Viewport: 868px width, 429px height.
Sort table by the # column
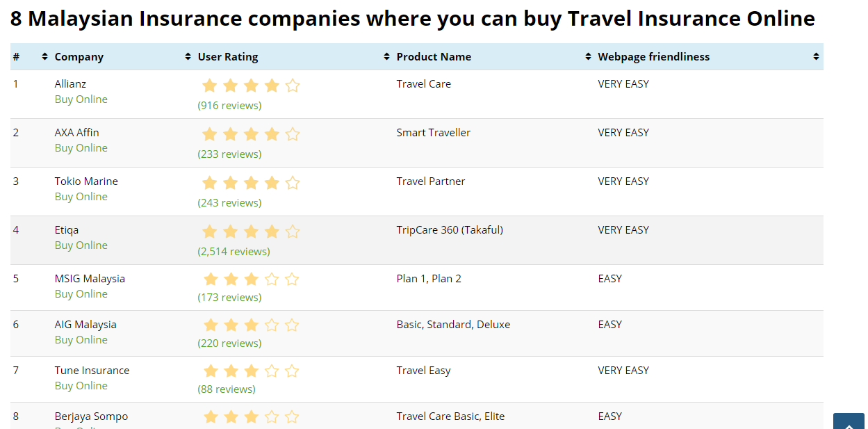tap(45, 57)
